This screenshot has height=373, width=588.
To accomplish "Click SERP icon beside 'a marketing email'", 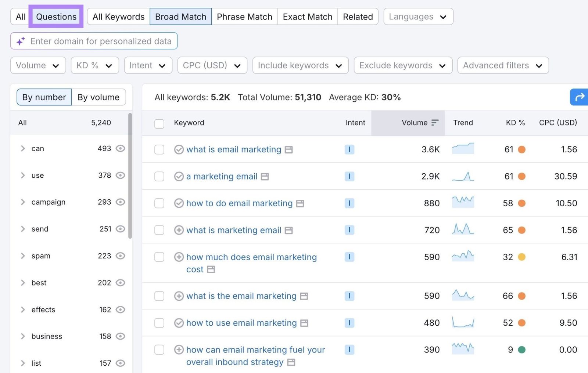I will [265, 177].
